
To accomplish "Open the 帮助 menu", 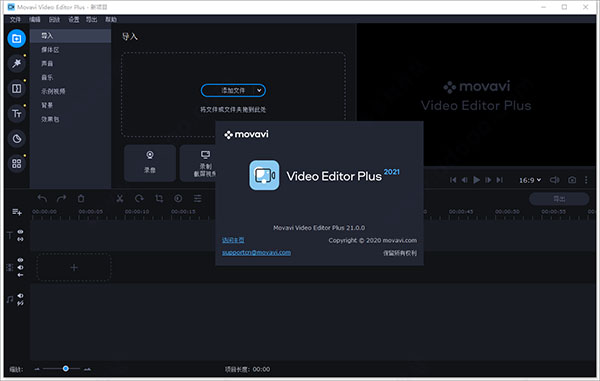I will click(111, 20).
